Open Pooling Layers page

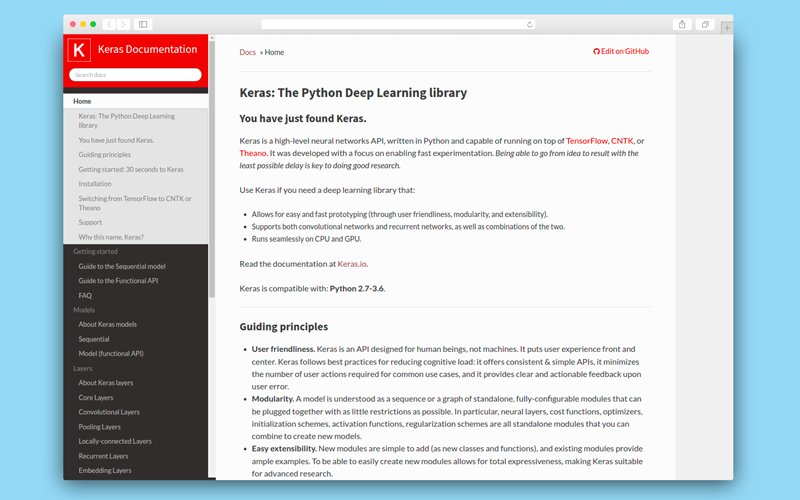tap(99, 427)
